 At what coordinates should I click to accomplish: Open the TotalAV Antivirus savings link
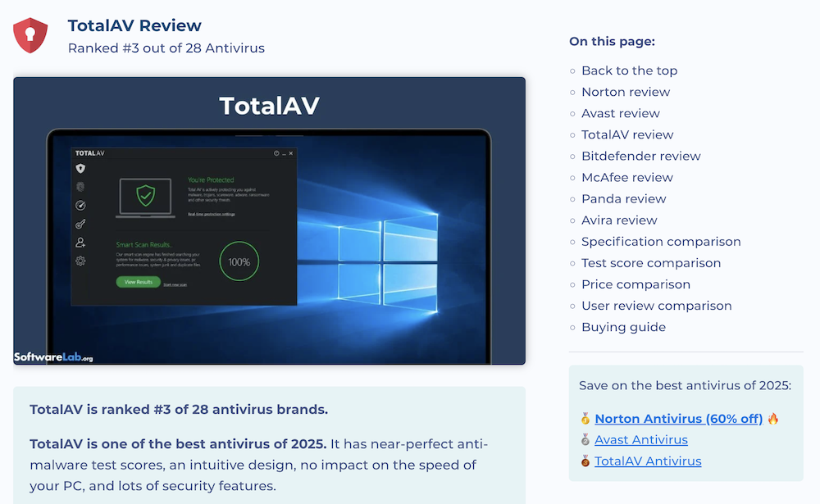click(x=648, y=461)
